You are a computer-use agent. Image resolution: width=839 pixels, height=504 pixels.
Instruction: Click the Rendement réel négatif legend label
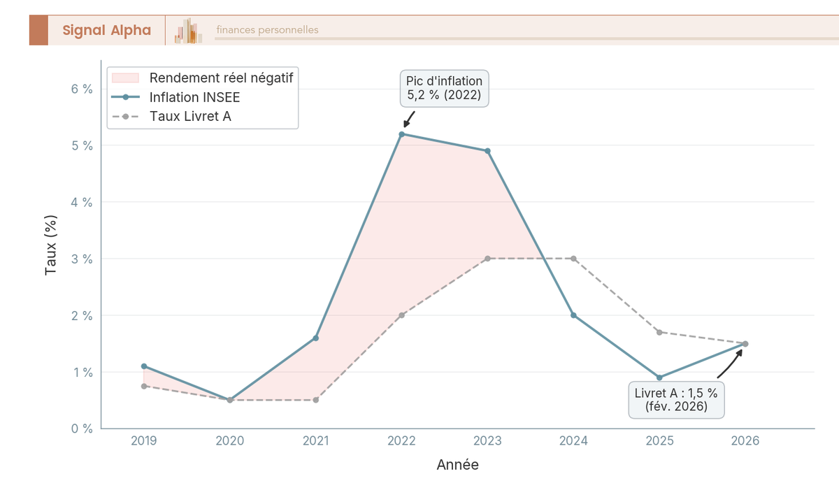click(221, 78)
